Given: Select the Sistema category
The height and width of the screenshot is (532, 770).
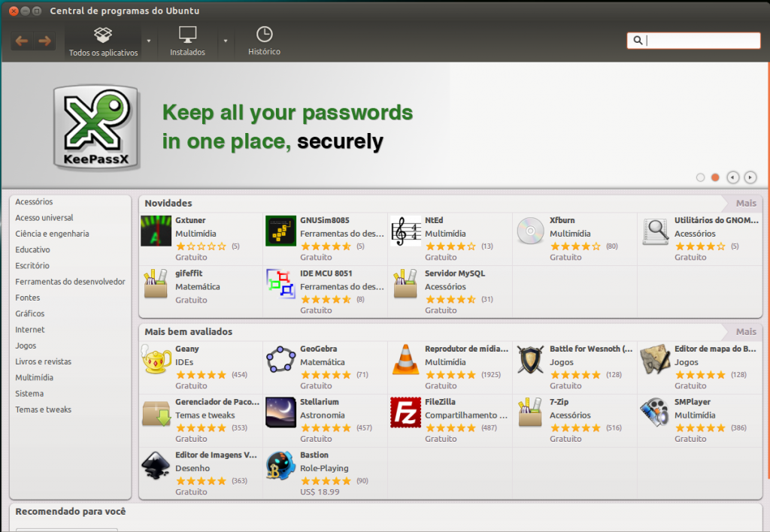Looking at the screenshot, I should (x=29, y=394).
